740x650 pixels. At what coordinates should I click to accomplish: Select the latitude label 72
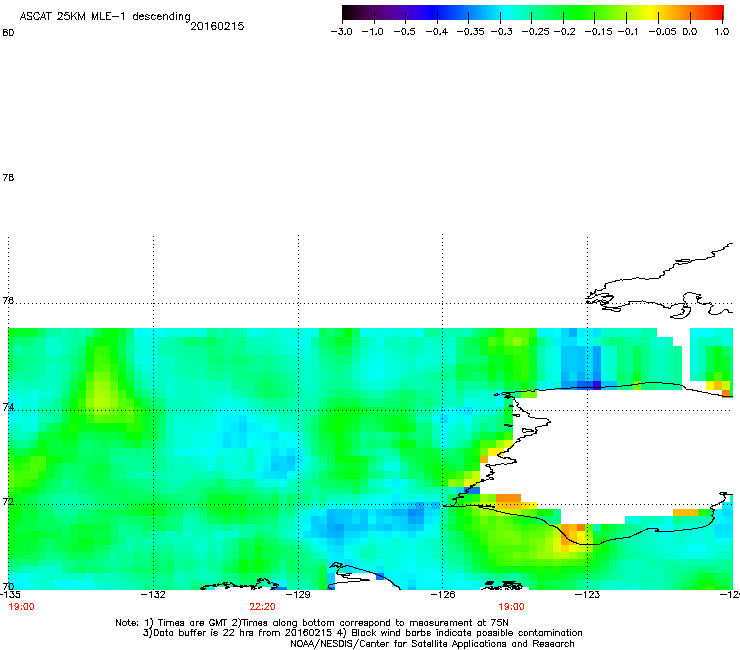tap(8, 501)
